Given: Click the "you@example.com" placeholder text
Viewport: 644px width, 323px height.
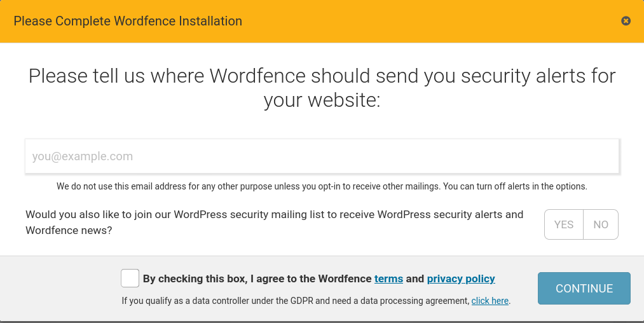Looking at the screenshot, I should (83, 156).
